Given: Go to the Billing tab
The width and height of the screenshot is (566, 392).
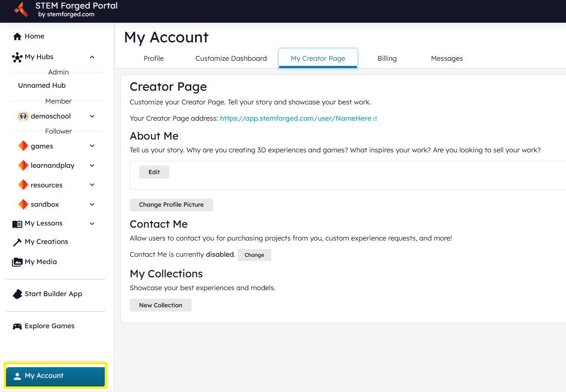Looking at the screenshot, I should point(387,58).
